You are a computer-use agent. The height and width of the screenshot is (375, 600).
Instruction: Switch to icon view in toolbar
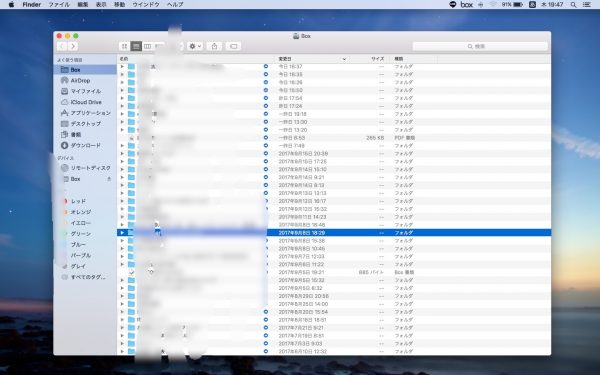[124, 46]
